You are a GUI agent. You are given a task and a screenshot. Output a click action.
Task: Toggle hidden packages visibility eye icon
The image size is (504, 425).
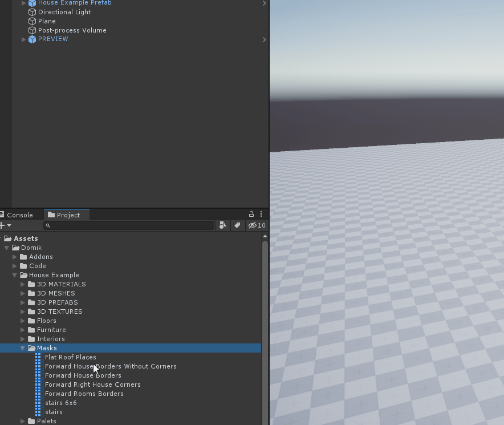[x=257, y=225]
